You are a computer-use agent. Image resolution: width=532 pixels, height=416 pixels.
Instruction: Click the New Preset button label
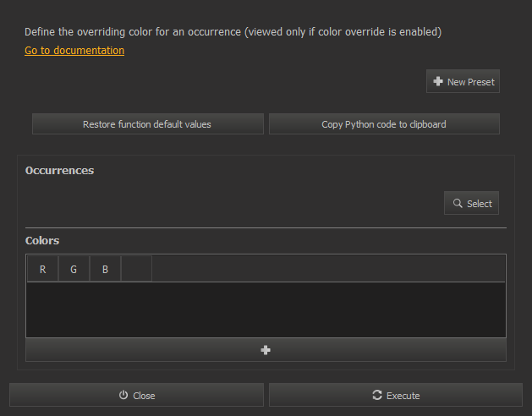coord(470,82)
